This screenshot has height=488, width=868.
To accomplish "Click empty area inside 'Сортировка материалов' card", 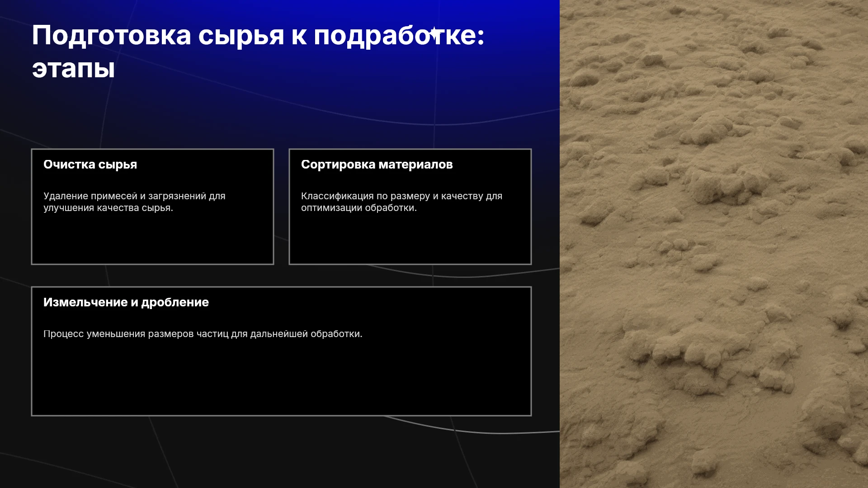I will [x=410, y=239].
